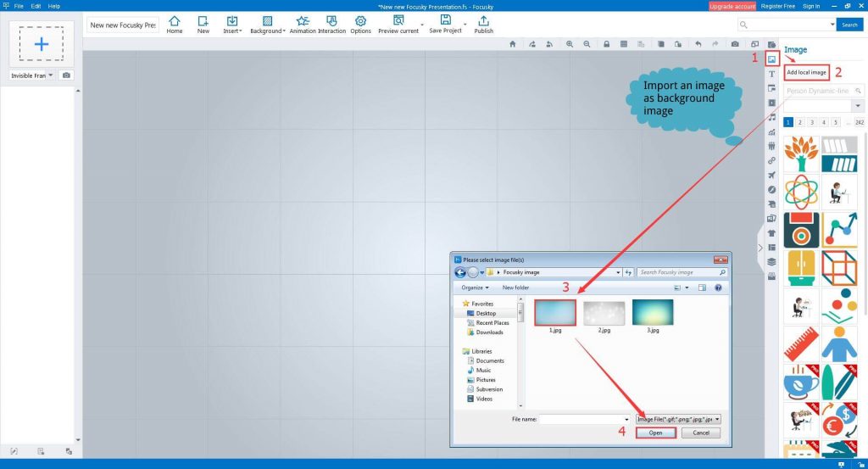Open the Help menu
Viewport: 868px width, 469px height.
click(54, 6)
